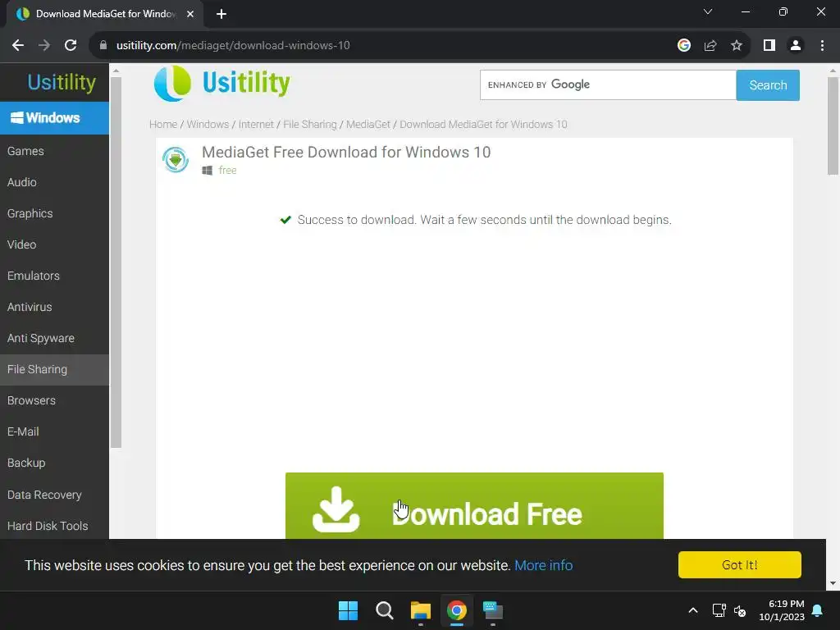Open the Games category

(54, 151)
